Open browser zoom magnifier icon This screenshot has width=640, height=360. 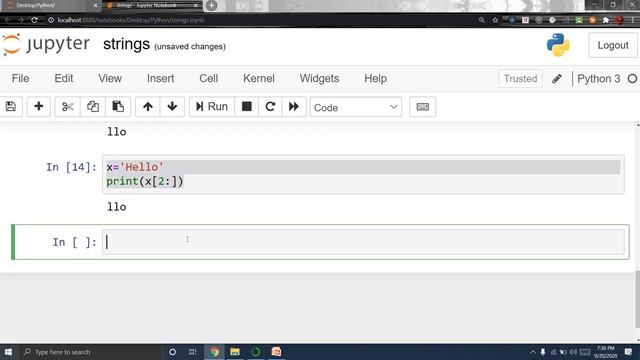coord(482,20)
